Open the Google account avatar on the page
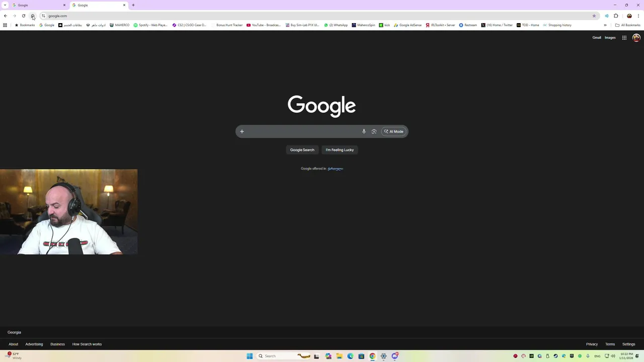 (636, 38)
